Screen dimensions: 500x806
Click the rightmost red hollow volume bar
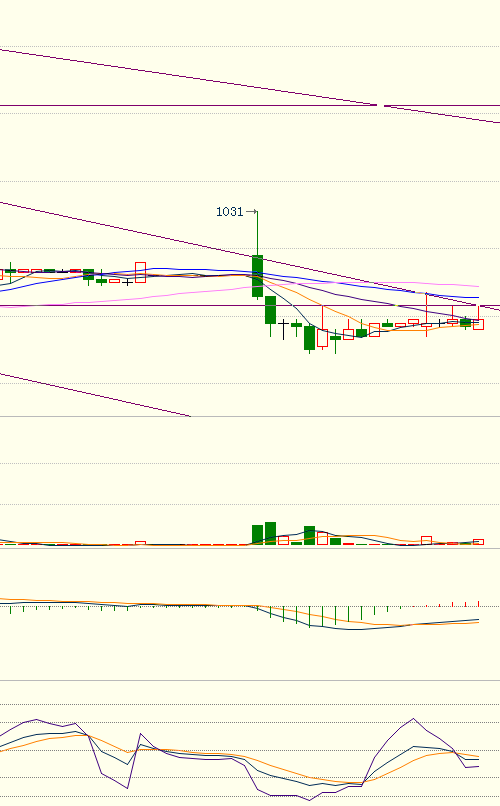pyautogui.click(x=478, y=542)
